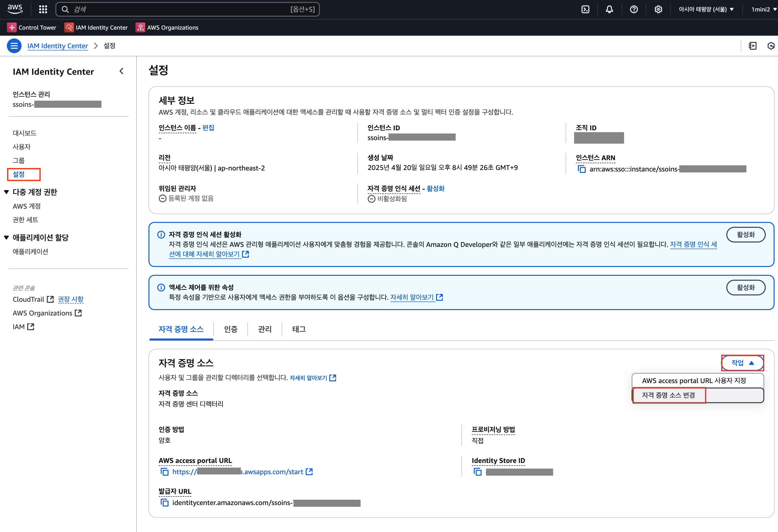Copy the AWS access portal URL
This screenshot has width=778, height=532.
pyautogui.click(x=164, y=472)
